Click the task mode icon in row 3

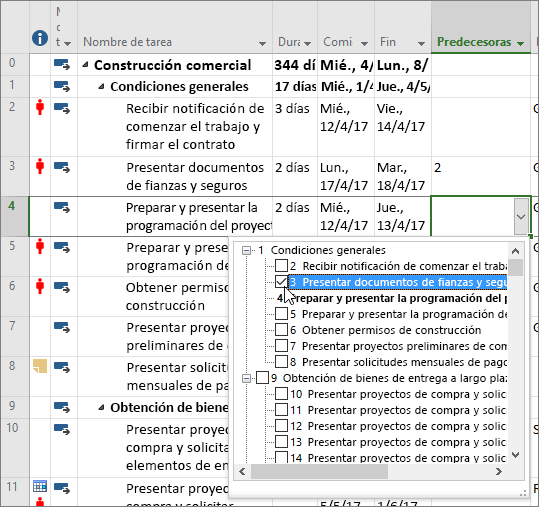click(62, 167)
